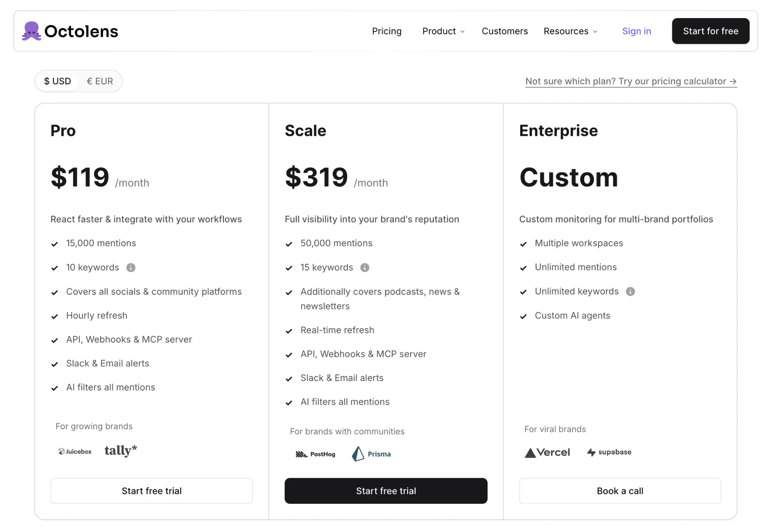Click Additionally covers podcasts, news & newsletters
The image size is (771, 532).
click(380, 299)
